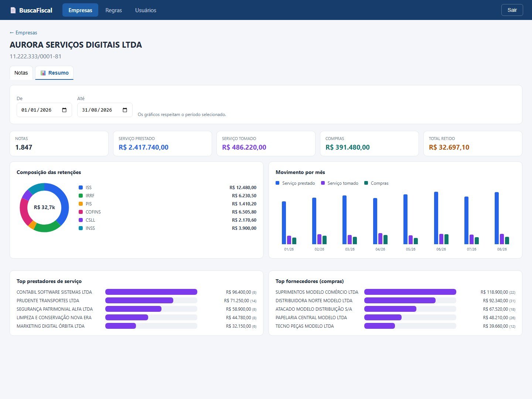Image resolution: width=532 pixels, height=399 pixels.
Task: Click the BuscaFiscal document logo icon
Action: [x=13, y=10]
